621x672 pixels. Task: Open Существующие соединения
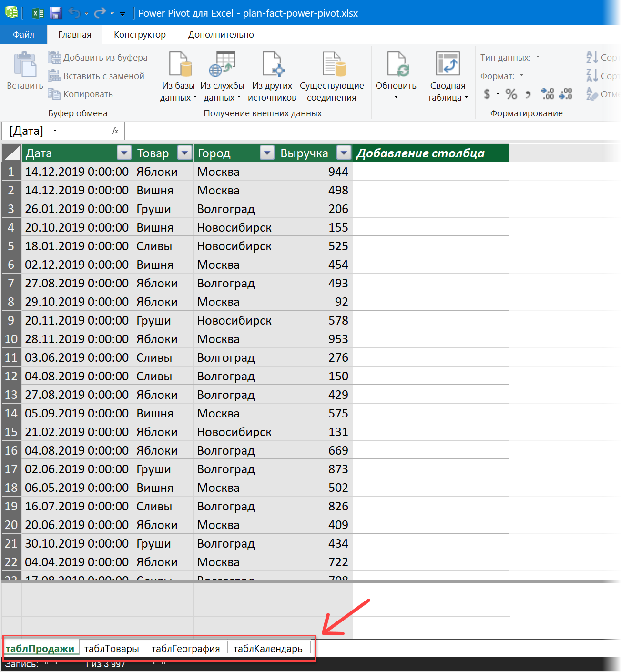[x=332, y=77]
